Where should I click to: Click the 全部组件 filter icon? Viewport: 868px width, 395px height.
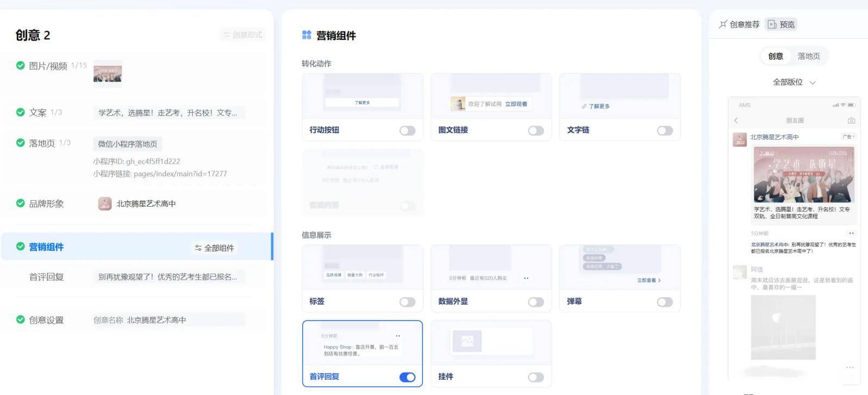coord(198,248)
